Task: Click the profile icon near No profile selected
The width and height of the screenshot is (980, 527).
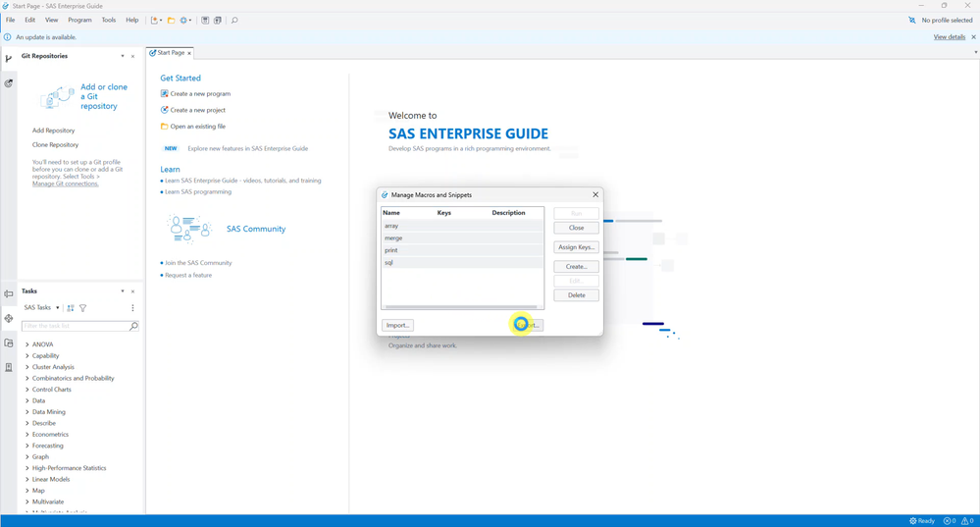Action: [x=912, y=20]
